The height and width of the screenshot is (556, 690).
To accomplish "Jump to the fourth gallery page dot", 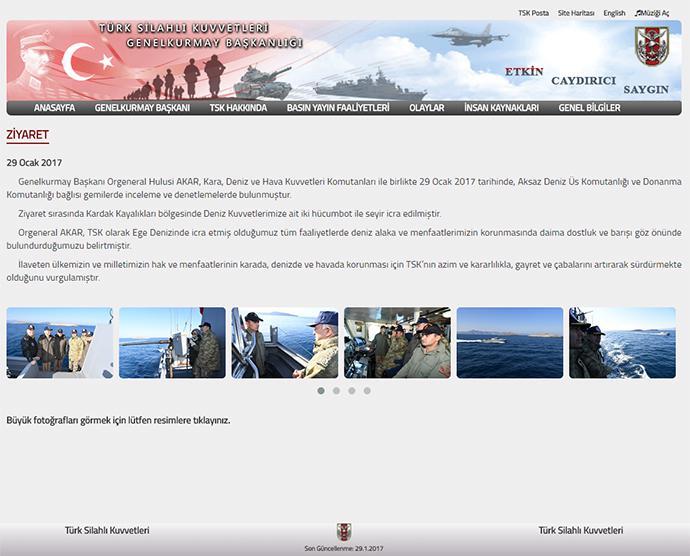I will (367, 391).
